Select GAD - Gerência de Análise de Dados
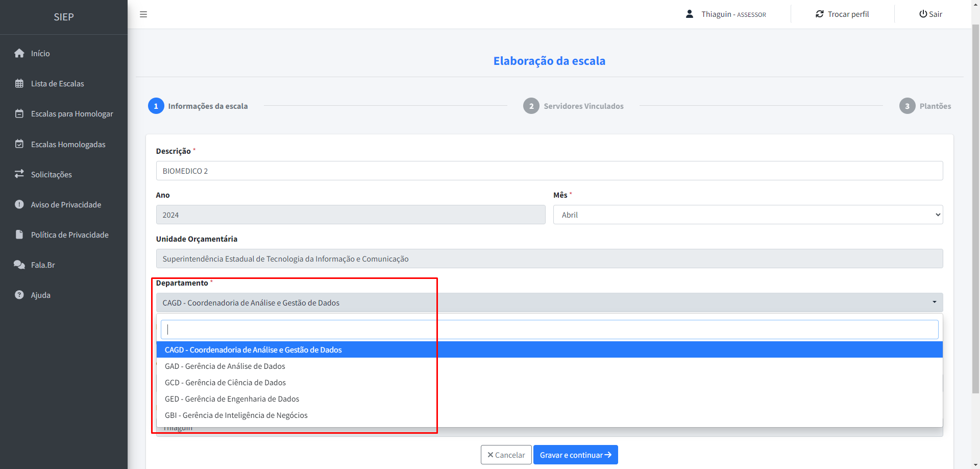 point(549,366)
